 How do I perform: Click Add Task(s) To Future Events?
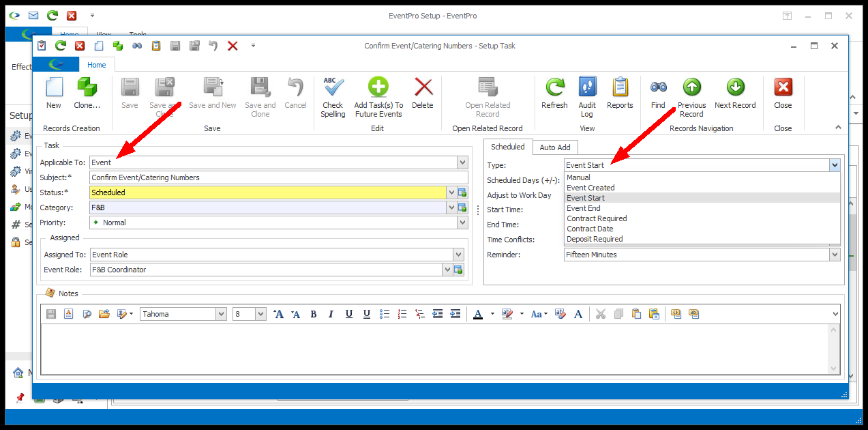tap(378, 97)
